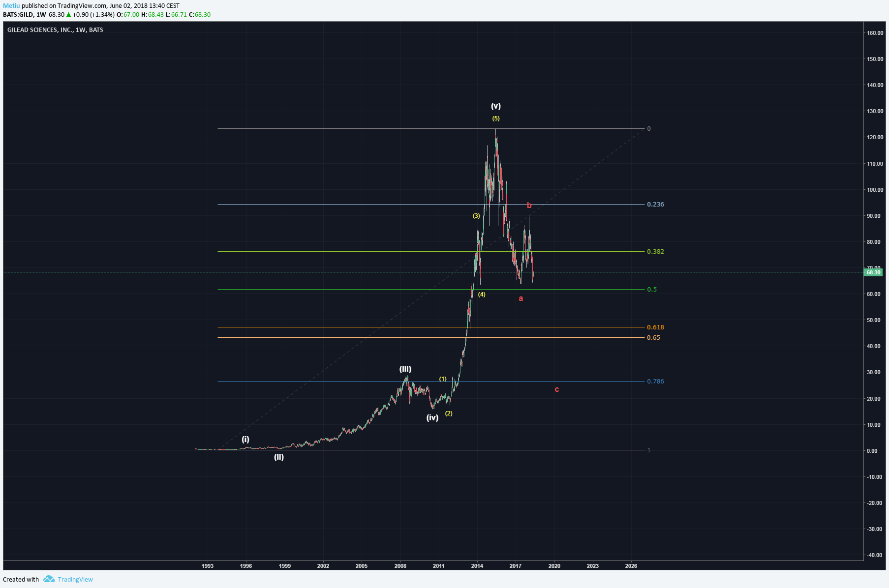Click the green Fibonacci 0.5 level label

click(652, 290)
